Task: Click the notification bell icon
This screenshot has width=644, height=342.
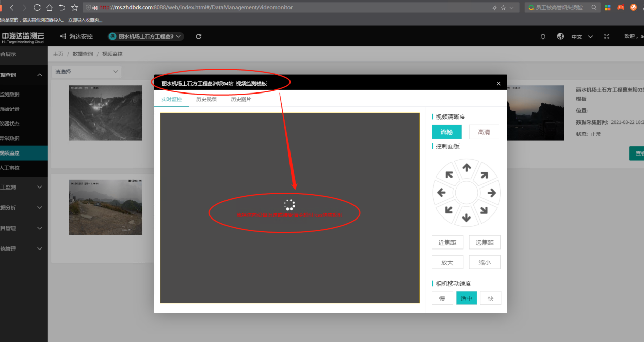Action: point(543,37)
